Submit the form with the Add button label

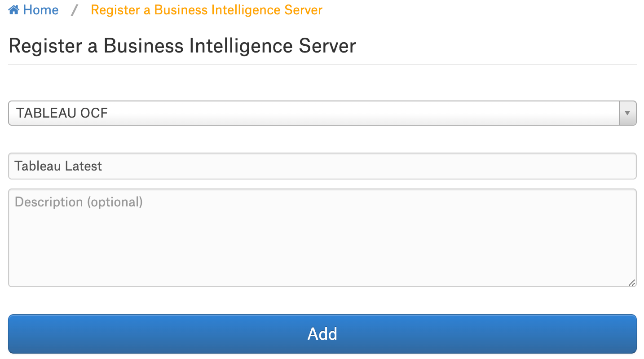(x=322, y=334)
